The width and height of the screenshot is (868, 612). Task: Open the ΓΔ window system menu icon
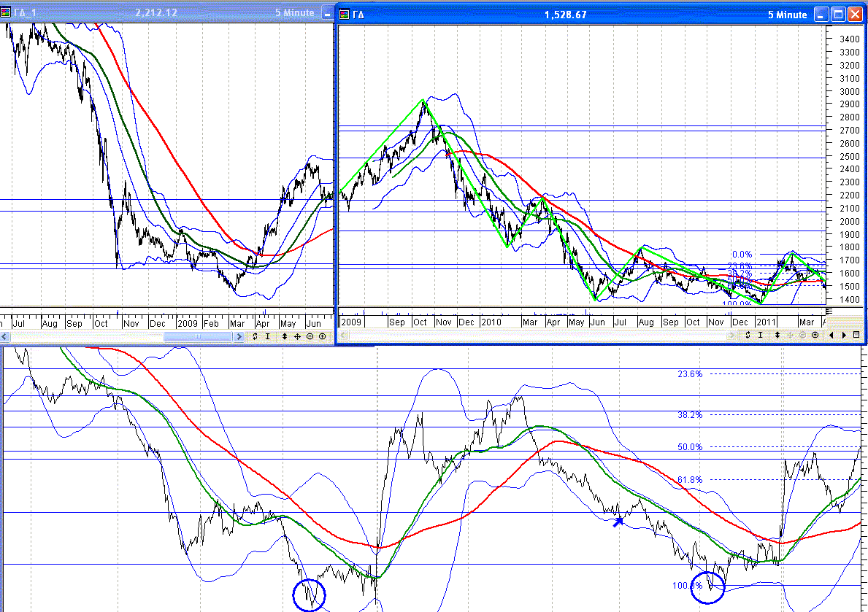pyautogui.click(x=344, y=14)
